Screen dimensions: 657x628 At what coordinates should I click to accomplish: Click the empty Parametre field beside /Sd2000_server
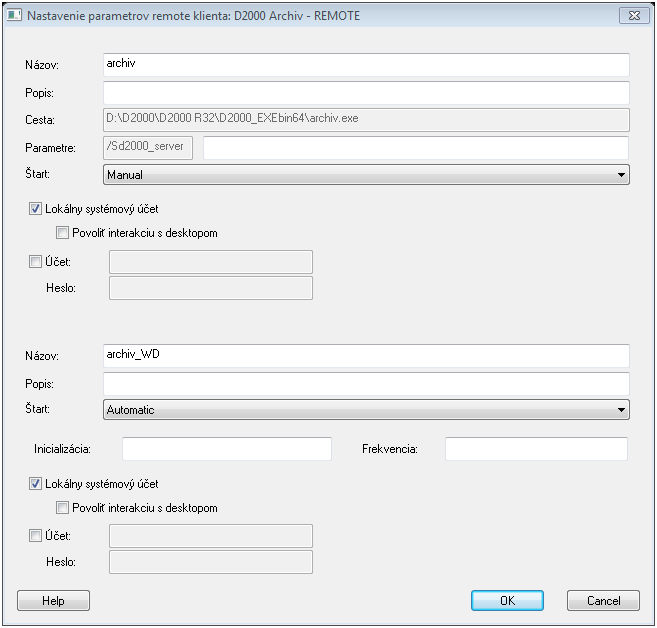tap(415, 148)
